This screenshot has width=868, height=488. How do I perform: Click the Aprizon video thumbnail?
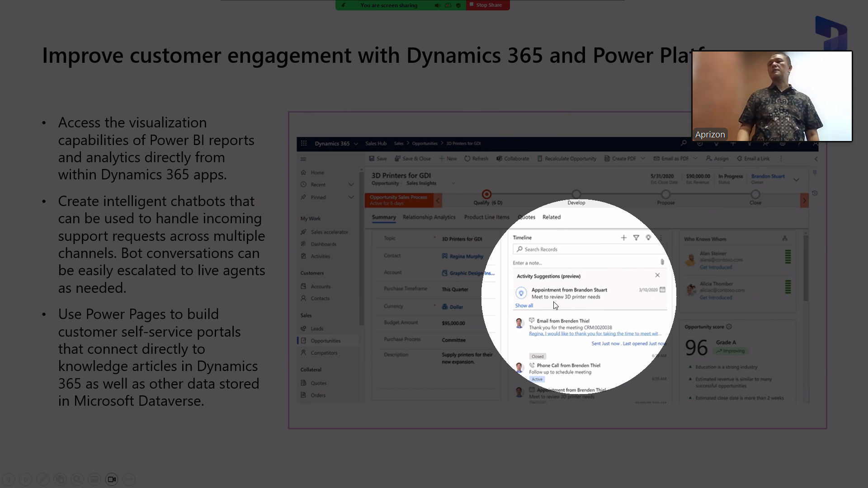772,96
